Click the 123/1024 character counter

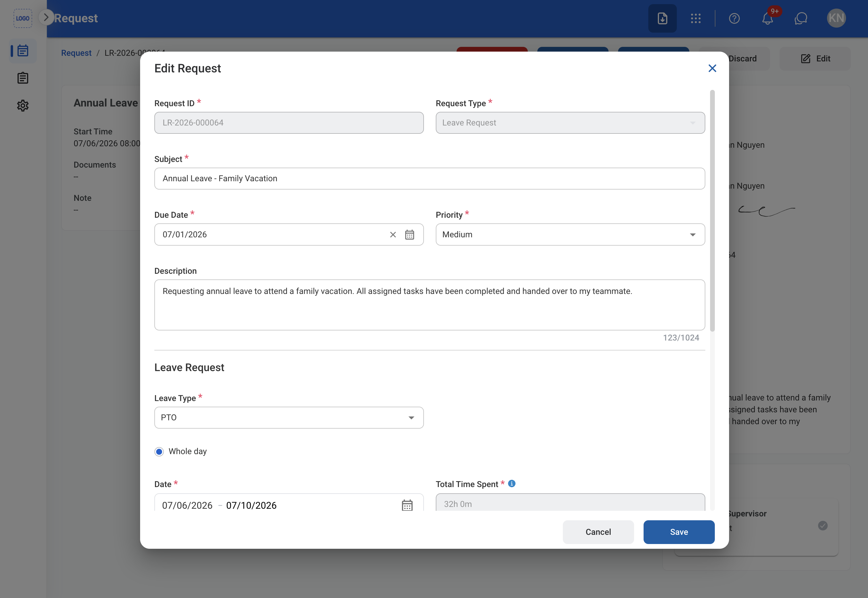pyautogui.click(x=681, y=338)
